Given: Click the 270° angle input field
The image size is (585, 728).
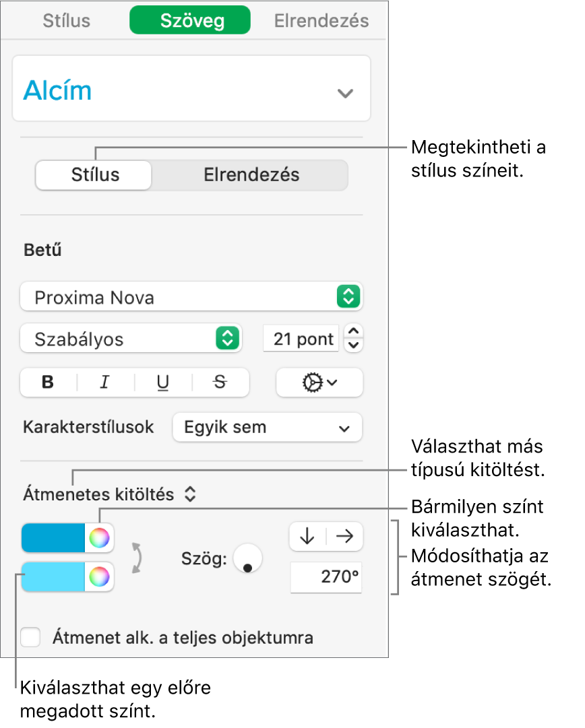Looking at the screenshot, I should pyautogui.click(x=326, y=577).
